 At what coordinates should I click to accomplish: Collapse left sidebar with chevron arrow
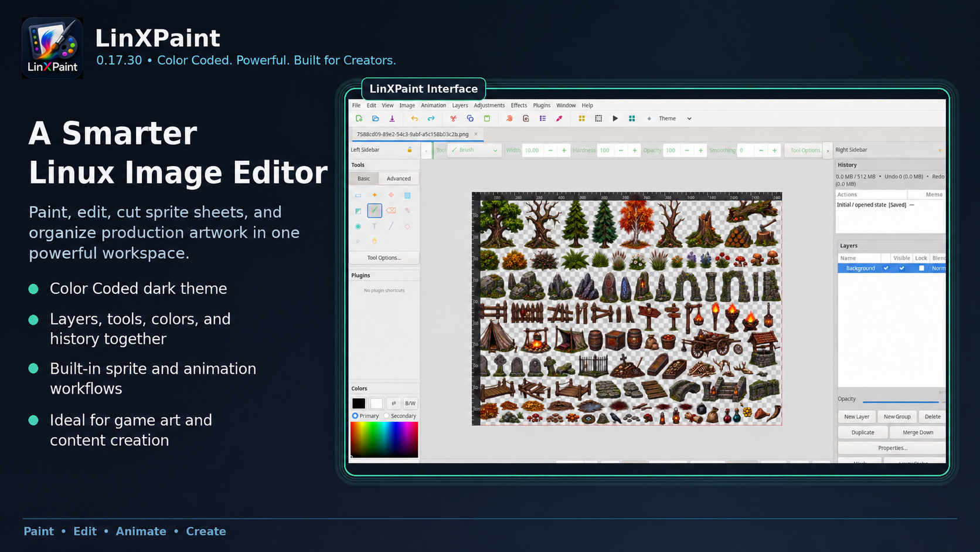426,150
